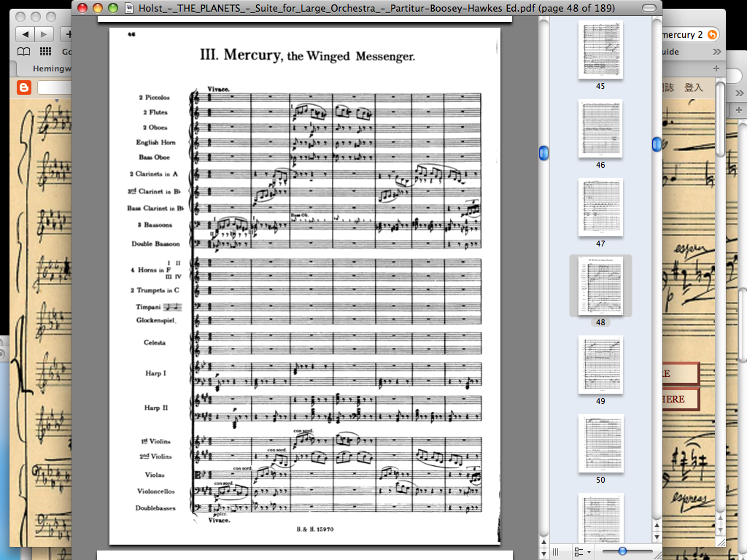
Task: Open Safari's Top Sites grid icon
Action: [x=45, y=52]
